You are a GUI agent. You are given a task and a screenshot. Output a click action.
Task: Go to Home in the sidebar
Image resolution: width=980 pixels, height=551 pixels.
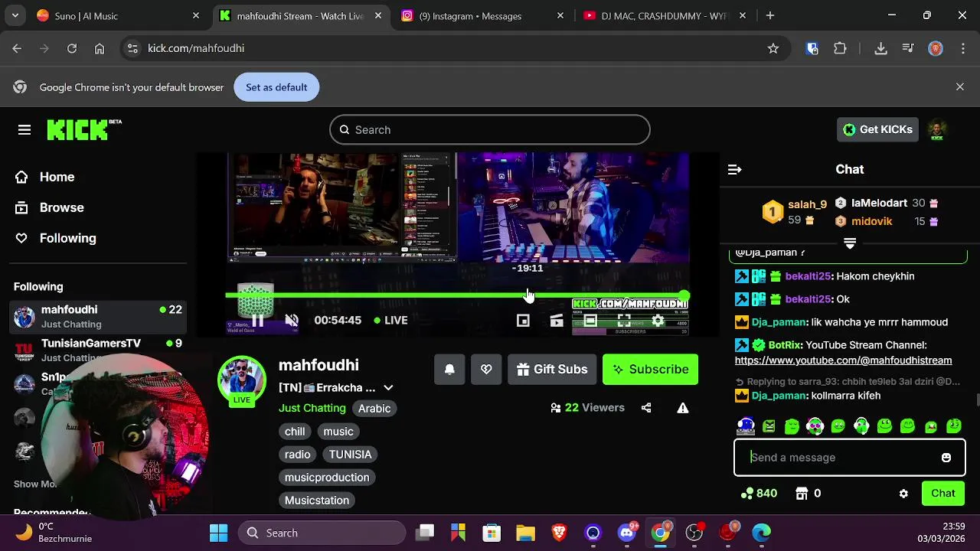[44, 177]
